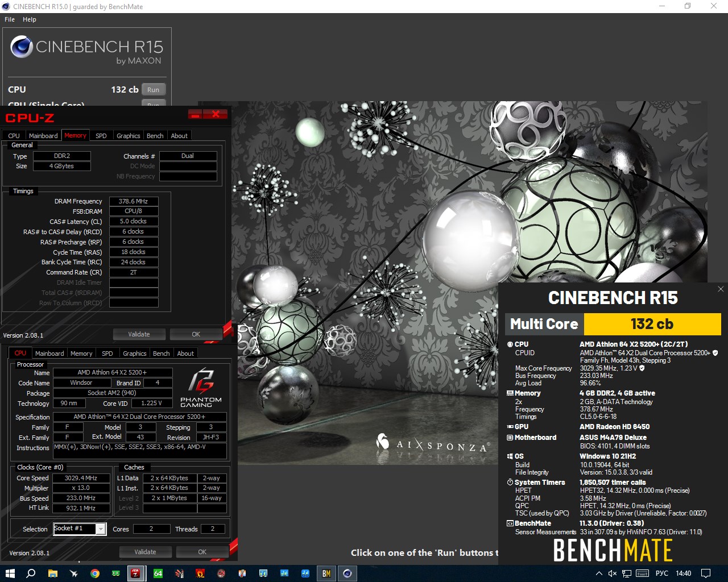Select Memory tab in lower CPU-Z window
The height and width of the screenshot is (582, 728).
pos(81,354)
